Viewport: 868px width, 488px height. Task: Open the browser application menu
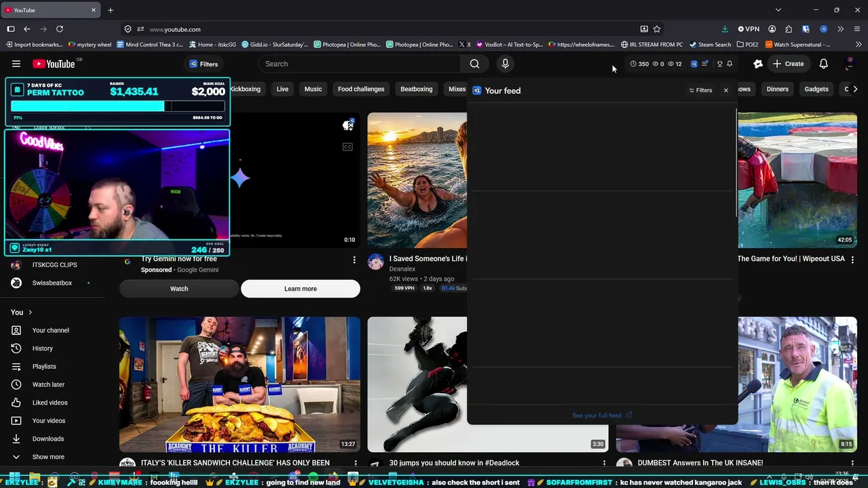coord(857,29)
